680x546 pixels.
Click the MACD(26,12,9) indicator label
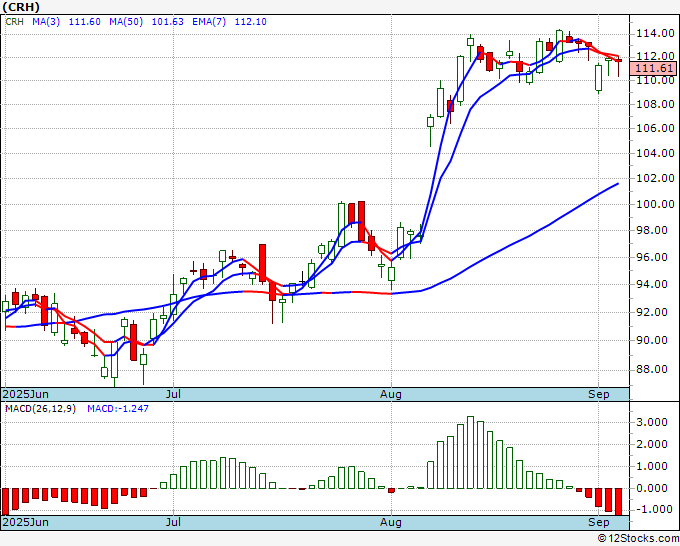[x=40, y=409]
